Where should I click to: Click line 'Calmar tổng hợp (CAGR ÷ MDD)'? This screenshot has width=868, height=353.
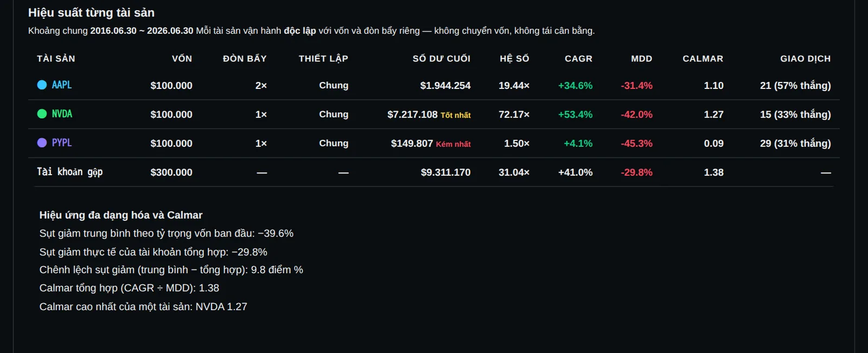pyautogui.click(x=129, y=288)
